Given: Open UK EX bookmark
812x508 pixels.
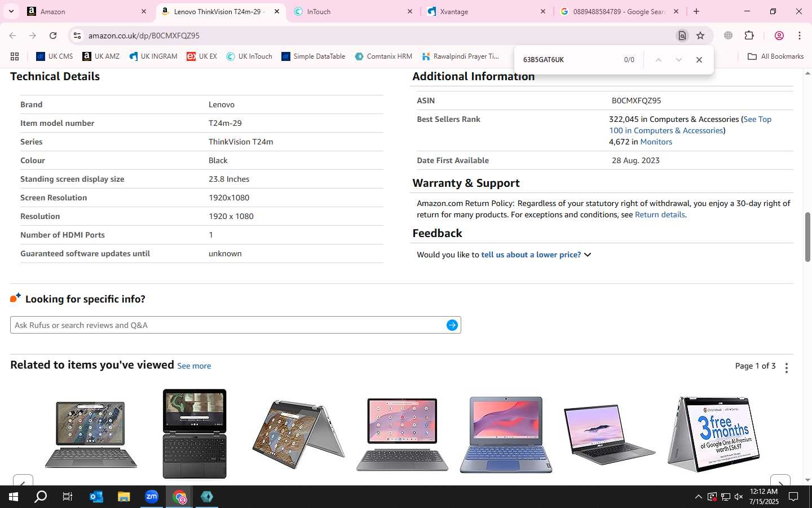Looking at the screenshot, I should coord(202,56).
